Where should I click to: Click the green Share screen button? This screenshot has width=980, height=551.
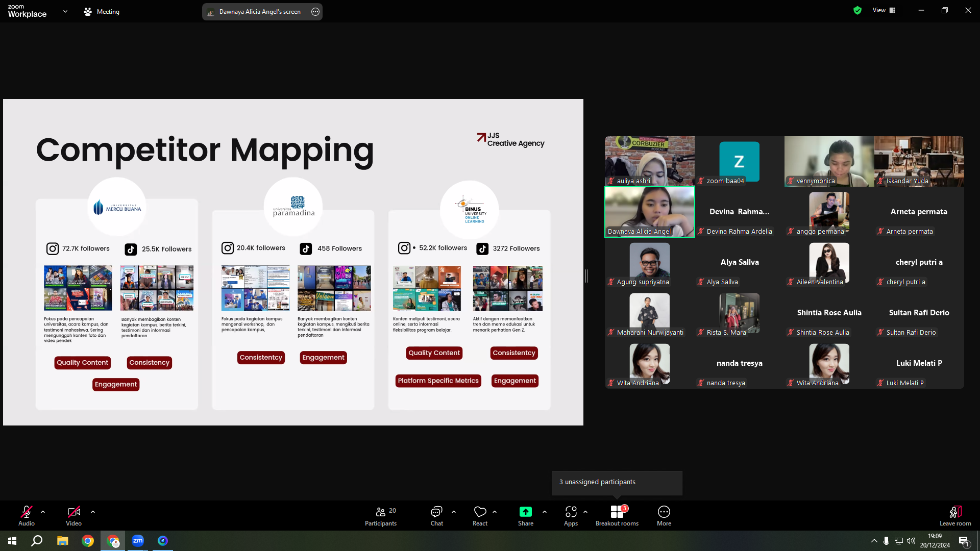[526, 515]
